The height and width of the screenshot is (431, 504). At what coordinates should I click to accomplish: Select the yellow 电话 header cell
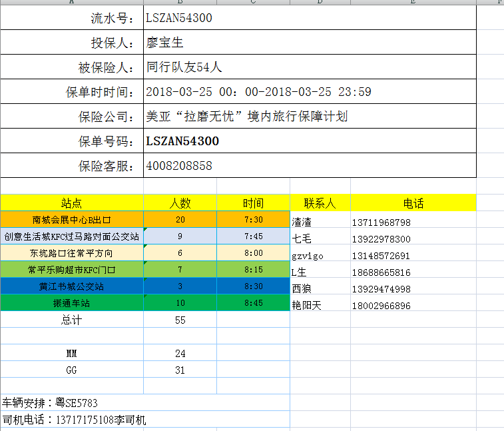click(413, 203)
